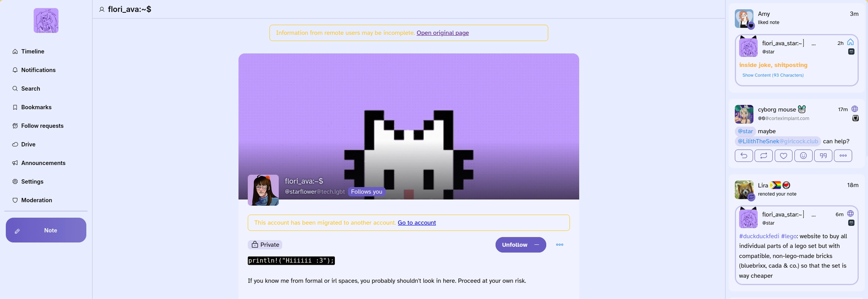Click the 3m timestamp on Amy's notification
The width and height of the screenshot is (868, 299).
(854, 14)
